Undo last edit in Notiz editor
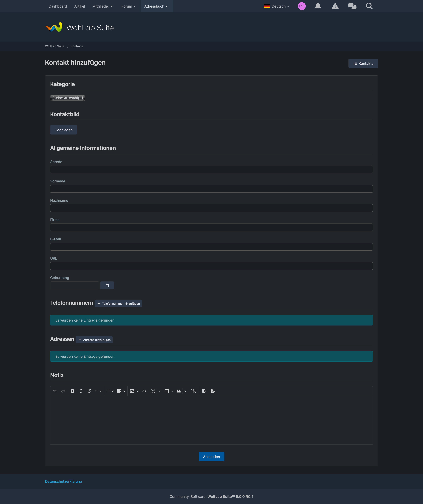Viewport: 423px width, 504px height. [x=55, y=391]
